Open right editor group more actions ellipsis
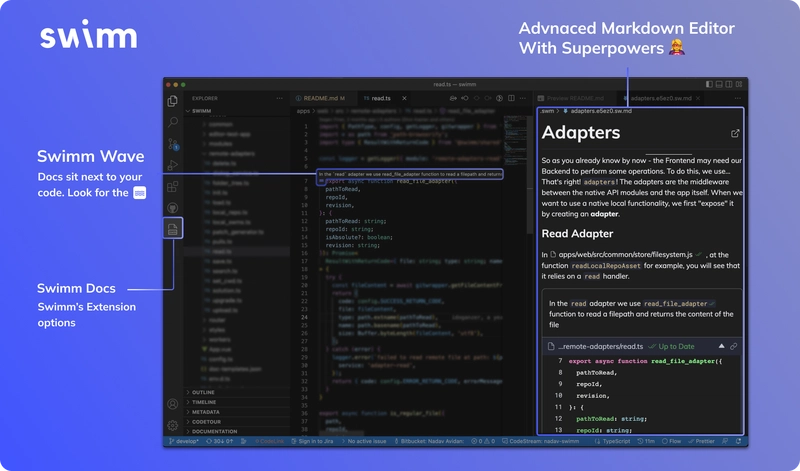Screen dimensions: 800x471 738,98
